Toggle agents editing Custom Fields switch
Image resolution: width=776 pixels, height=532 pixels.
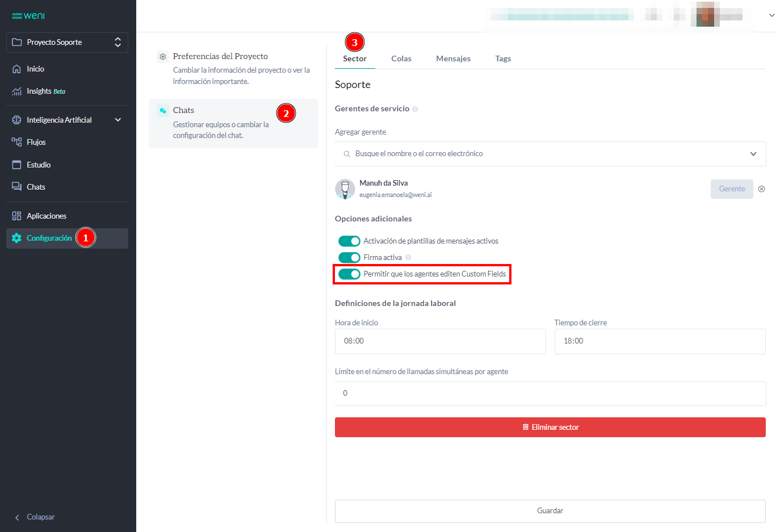[349, 274]
